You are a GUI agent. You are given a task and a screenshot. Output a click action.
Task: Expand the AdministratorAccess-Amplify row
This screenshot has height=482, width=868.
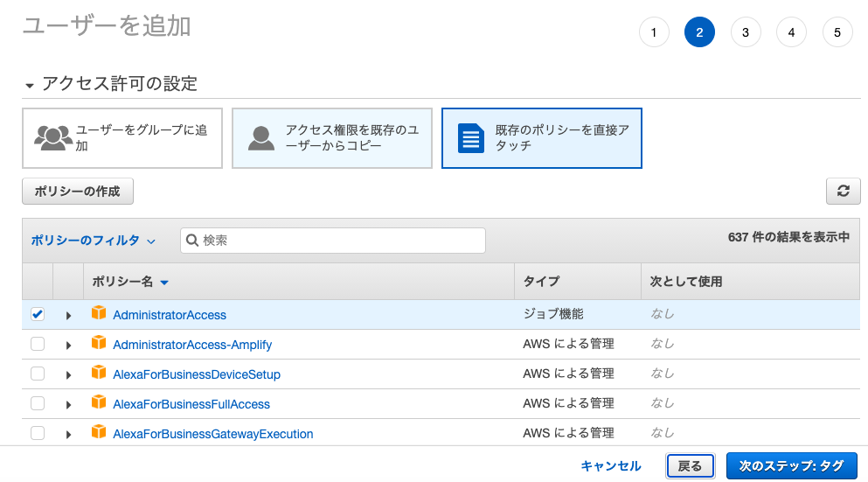click(x=69, y=346)
